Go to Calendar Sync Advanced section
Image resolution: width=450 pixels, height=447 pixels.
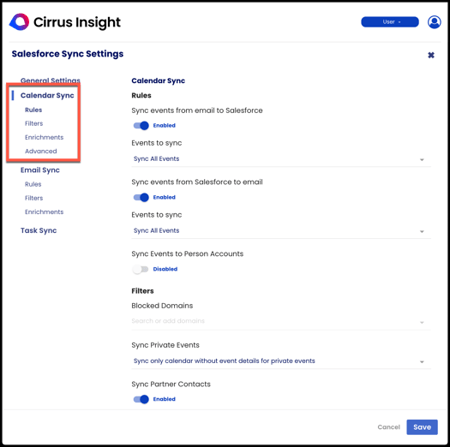point(41,151)
